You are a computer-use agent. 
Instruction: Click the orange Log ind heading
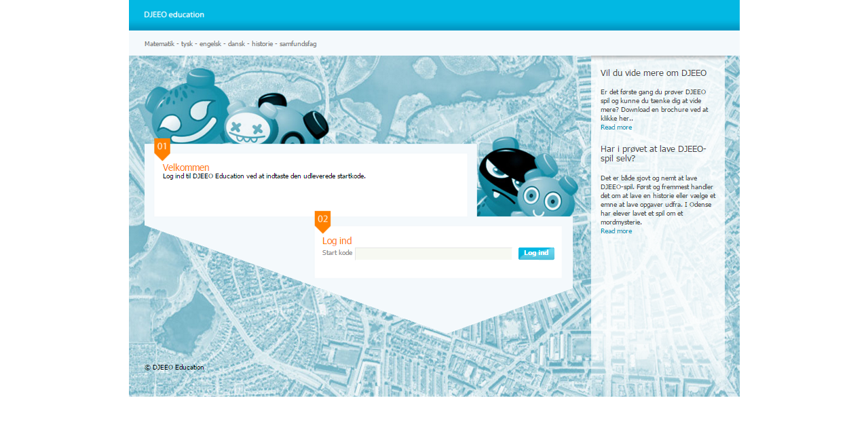pos(337,241)
